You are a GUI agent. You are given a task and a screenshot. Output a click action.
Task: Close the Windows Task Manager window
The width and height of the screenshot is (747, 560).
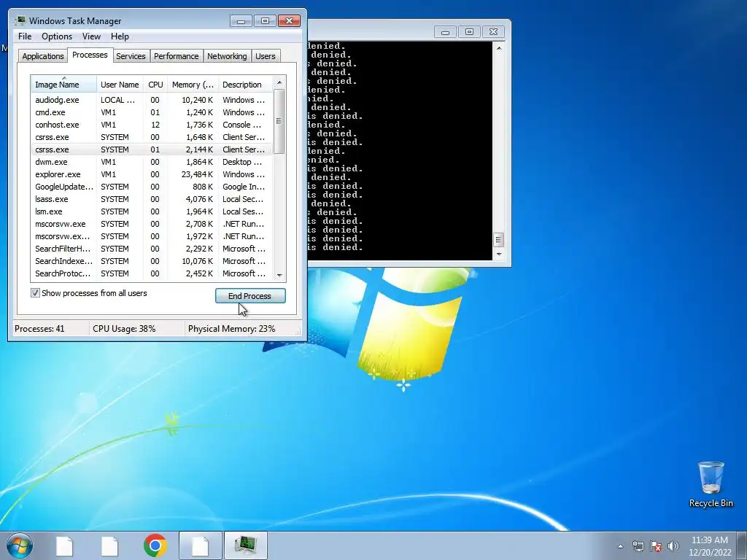click(x=289, y=20)
